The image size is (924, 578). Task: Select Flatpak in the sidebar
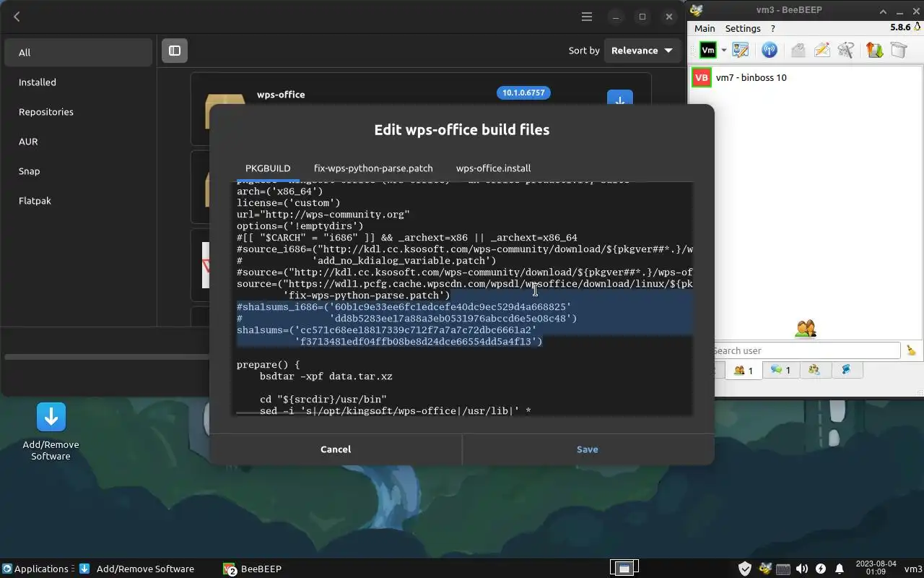tap(78, 200)
